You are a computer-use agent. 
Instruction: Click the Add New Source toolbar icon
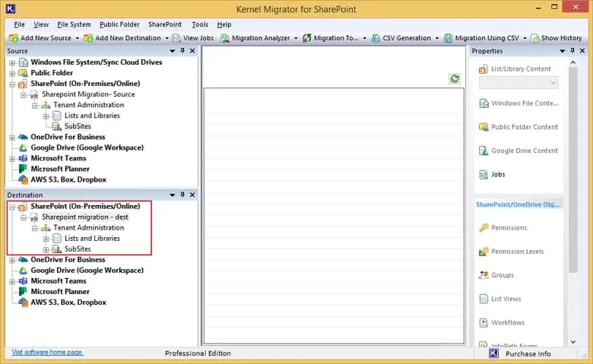tap(14, 38)
